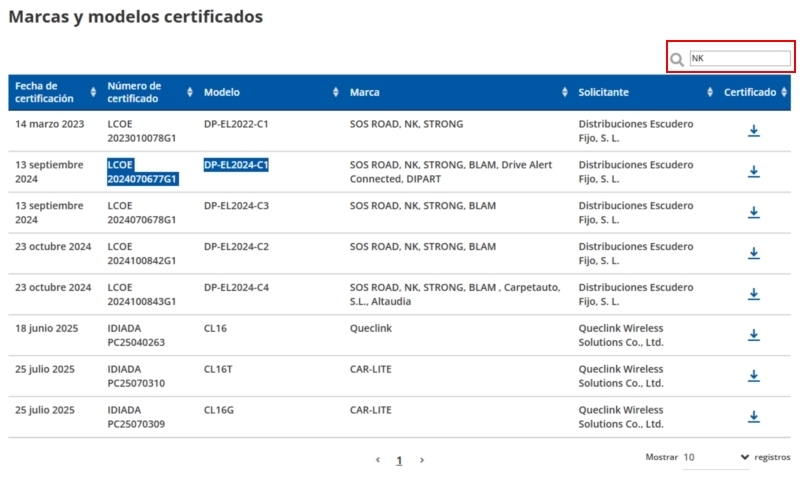Image resolution: width=800 pixels, height=479 pixels.
Task: Download certificate for DP-EL2024-C2
Action: [754, 253]
